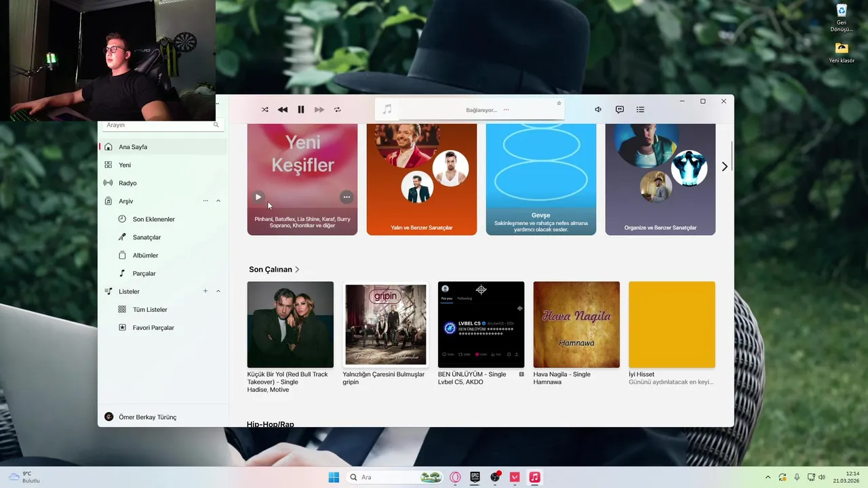The width and height of the screenshot is (868, 488).
Task: Click the Apple Music taskbar icon
Action: pyautogui.click(x=534, y=477)
